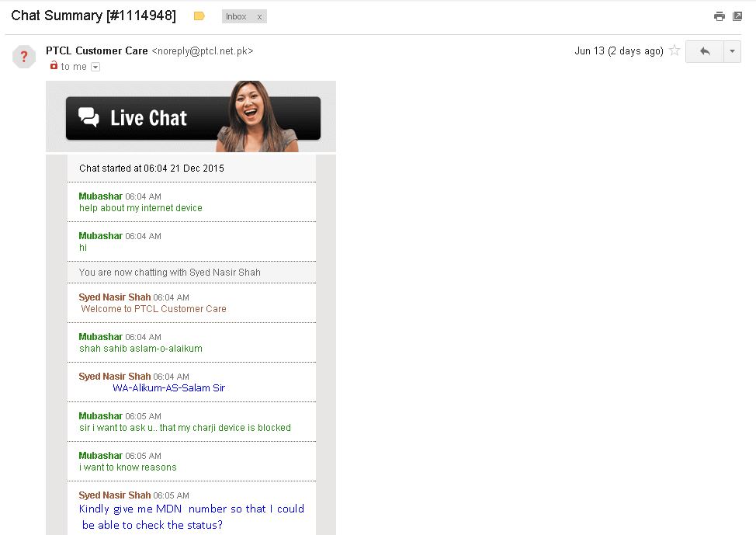Click the sender's question-mark avatar
Viewport: 756px width, 535px height.
pos(23,57)
